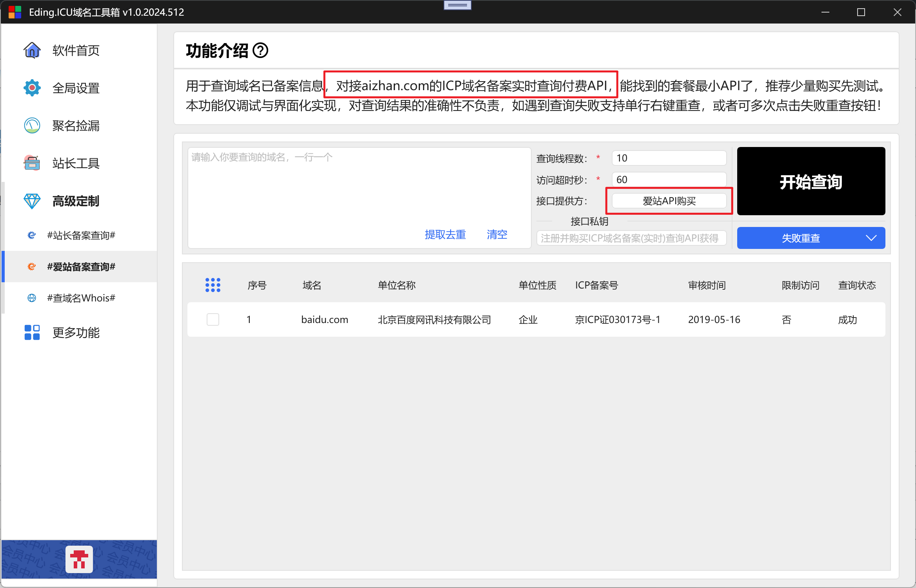The image size is (916, 588).
Task: Click the 企业 cell in the baidu.com row
Action: (528, 319)
